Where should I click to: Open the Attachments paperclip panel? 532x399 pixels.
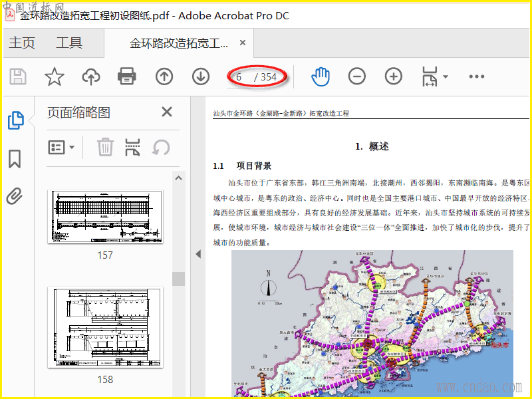[15, 196]
